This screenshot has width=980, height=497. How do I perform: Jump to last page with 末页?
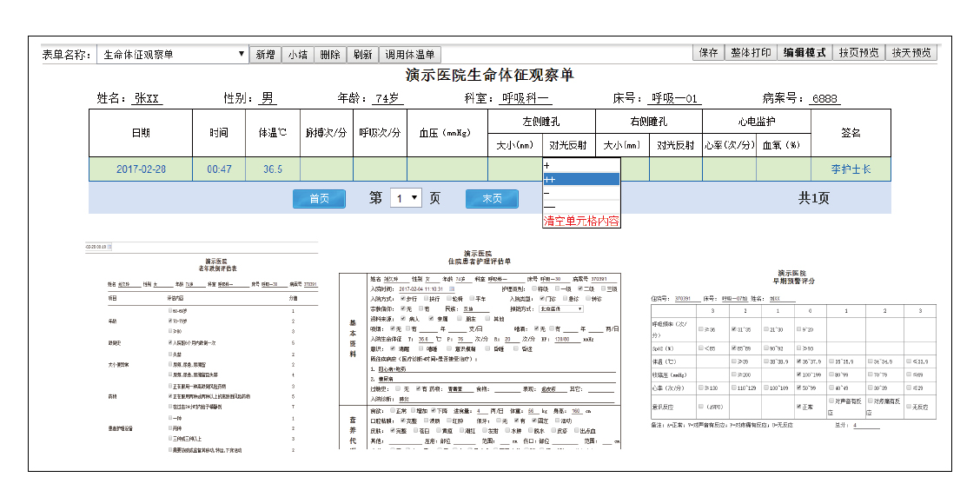[x=492, y=198]
